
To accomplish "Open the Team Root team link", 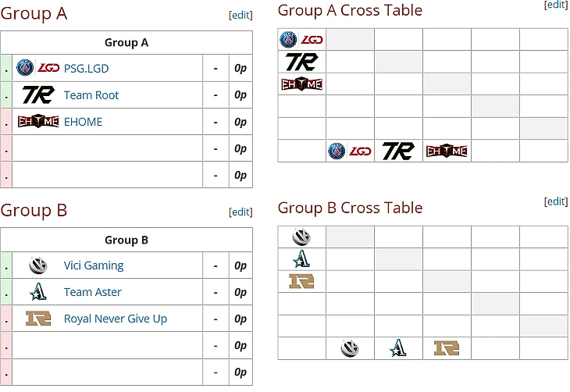I will (x=91, y=95).
